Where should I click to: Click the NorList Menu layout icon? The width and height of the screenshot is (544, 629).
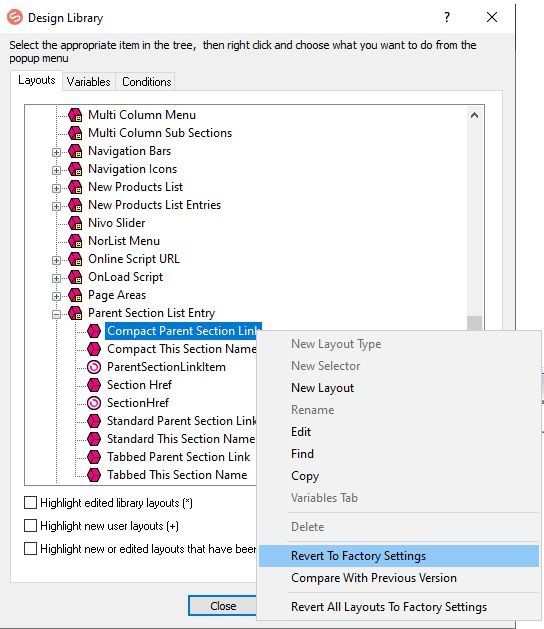point(75,241)
